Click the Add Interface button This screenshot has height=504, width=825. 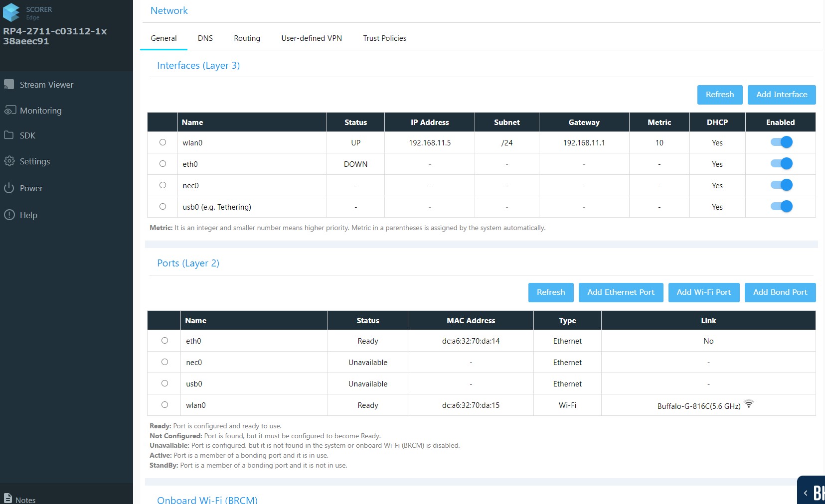pos(781,95)
